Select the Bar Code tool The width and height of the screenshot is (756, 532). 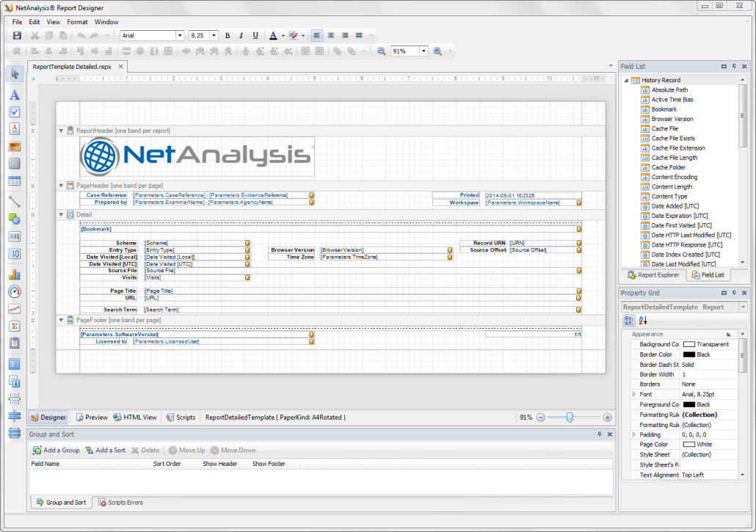15,236
